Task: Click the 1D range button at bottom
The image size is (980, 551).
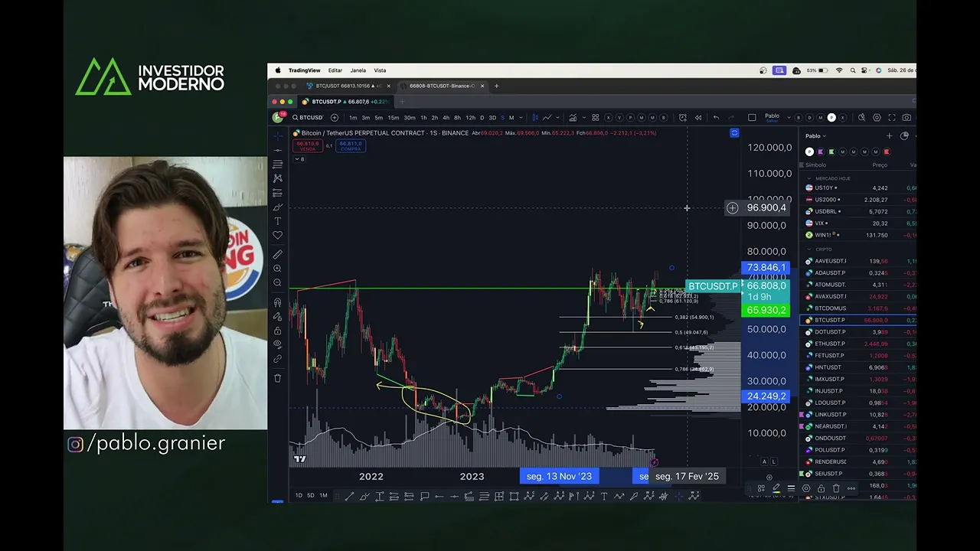Action: pyautogui.click(x=299, y=496)
